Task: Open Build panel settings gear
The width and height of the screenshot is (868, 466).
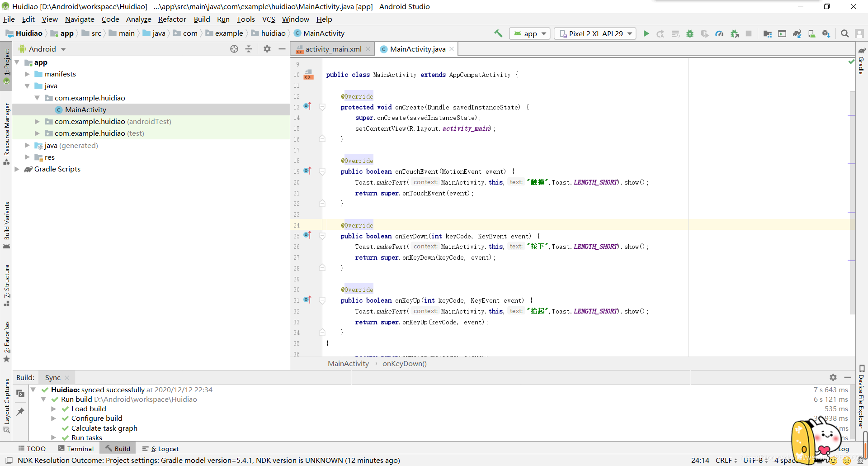Action: click(833, 377)
